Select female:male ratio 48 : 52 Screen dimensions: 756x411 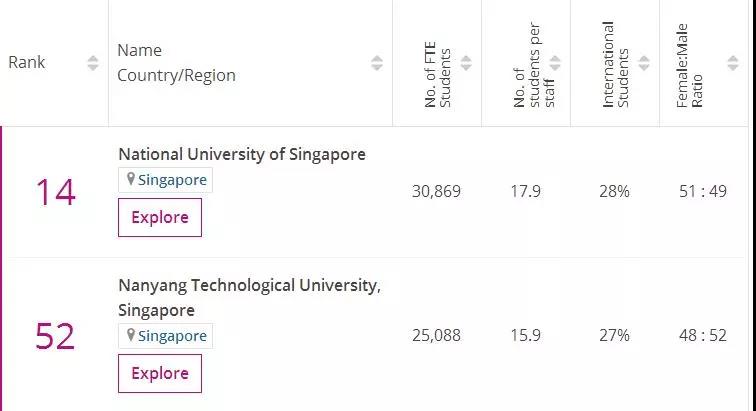point(704,335)
